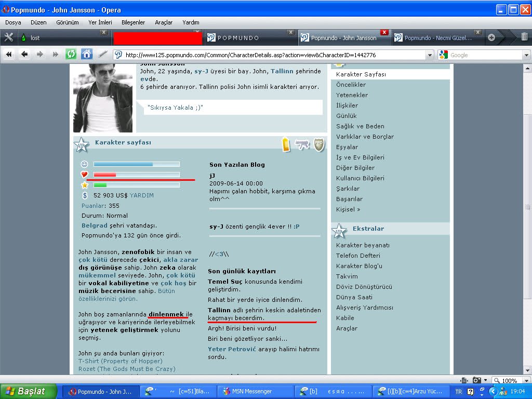Go forward with the forward arrow
Image resolution: width=532 pixels, height=399 pixels.
[x=39, y=54]
